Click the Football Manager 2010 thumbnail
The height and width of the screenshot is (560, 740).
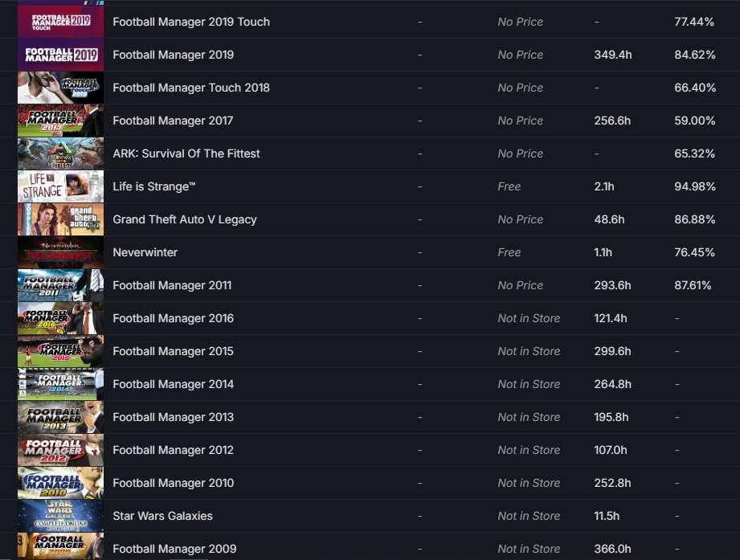point(60,483)
